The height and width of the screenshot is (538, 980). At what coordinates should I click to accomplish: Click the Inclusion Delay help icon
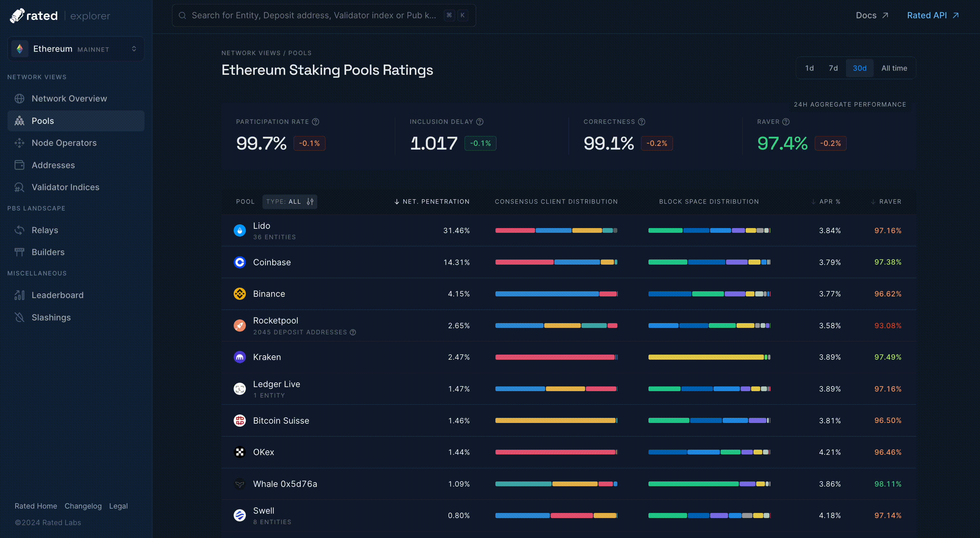pyautogui.click(x=480, y=122)
